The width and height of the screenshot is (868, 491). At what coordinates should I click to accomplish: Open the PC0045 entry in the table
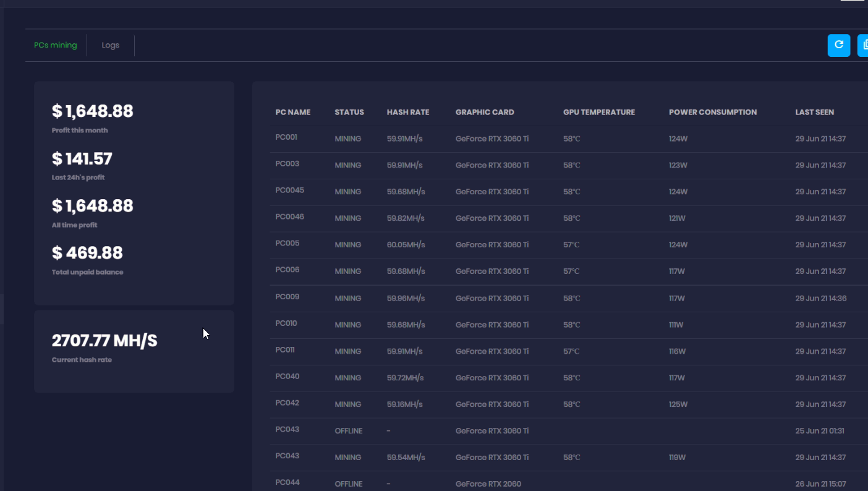(x=289, y=190)
